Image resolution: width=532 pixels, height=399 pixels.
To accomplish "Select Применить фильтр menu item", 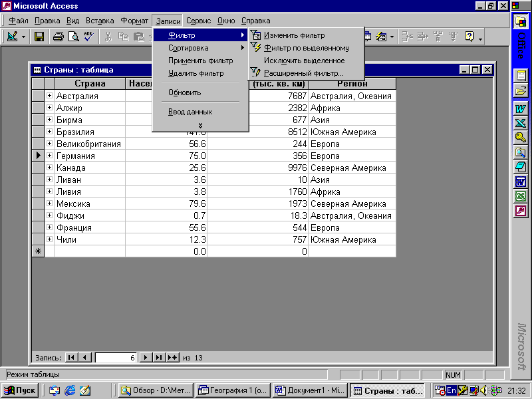I will [x=201, y=61].
